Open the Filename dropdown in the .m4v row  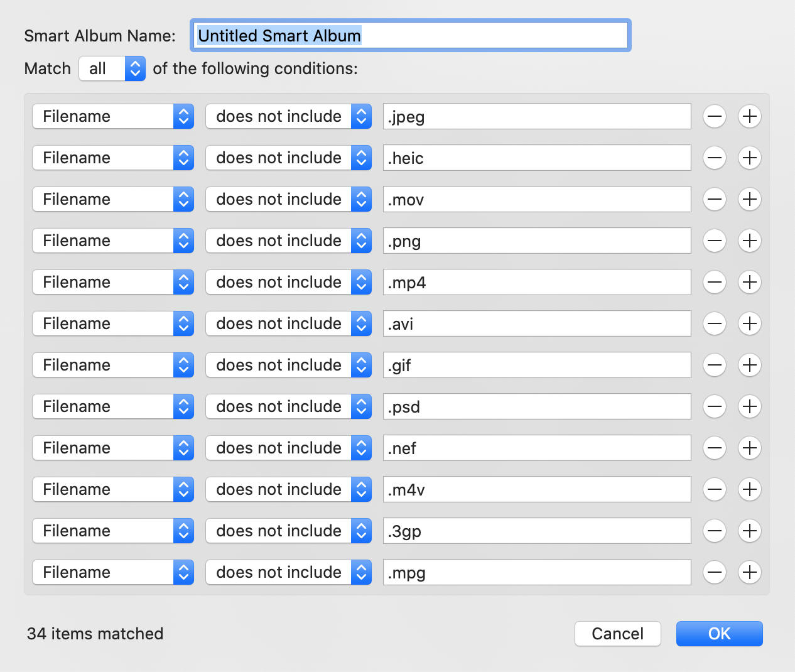113,489
